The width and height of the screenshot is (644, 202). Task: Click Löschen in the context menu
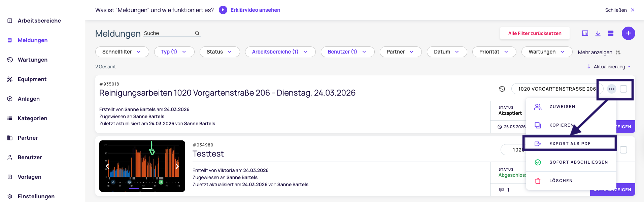click(561, 181)
